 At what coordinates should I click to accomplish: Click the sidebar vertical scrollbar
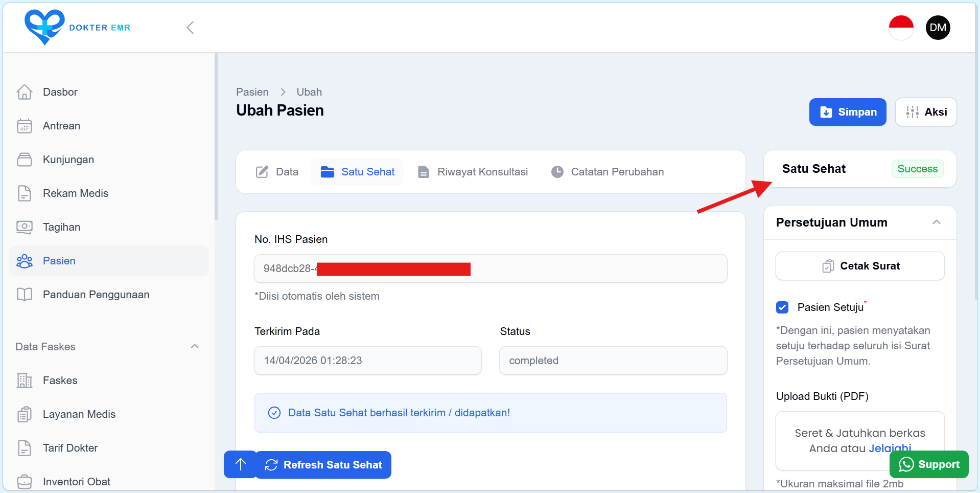pyautogui.click(x=216, y=137)
